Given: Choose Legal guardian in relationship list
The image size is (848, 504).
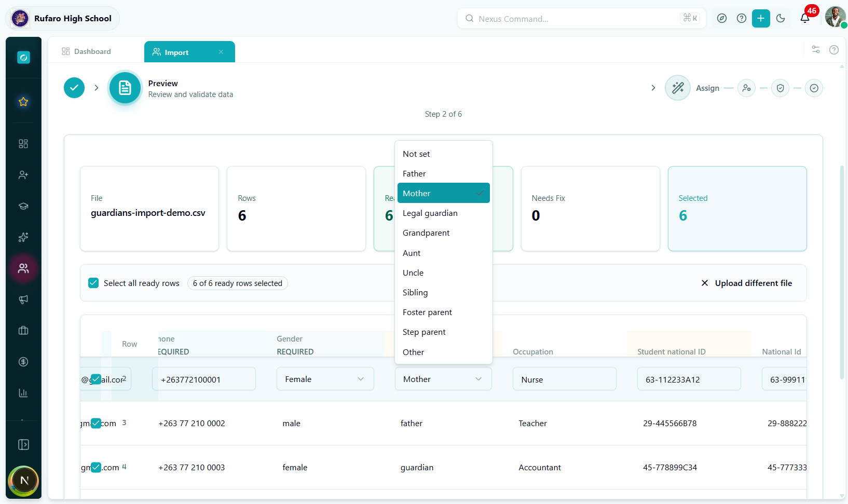Looking at the screenshot, I should (444, 213).
